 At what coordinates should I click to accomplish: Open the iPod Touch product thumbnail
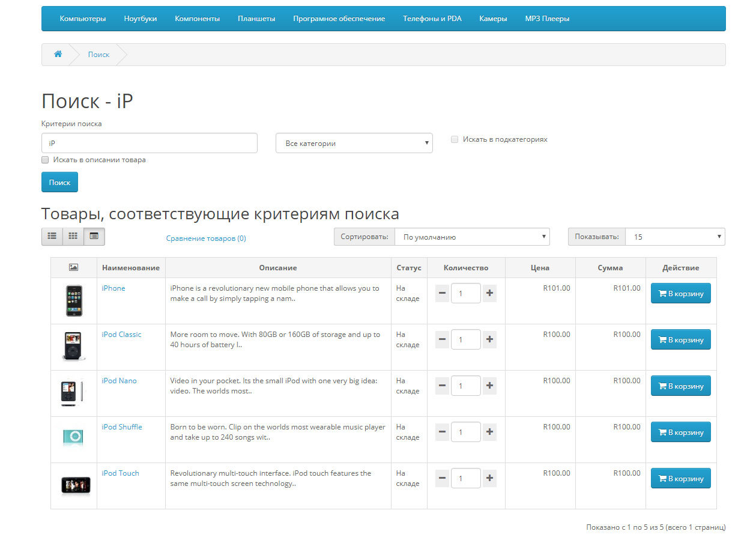coord(76,485)
